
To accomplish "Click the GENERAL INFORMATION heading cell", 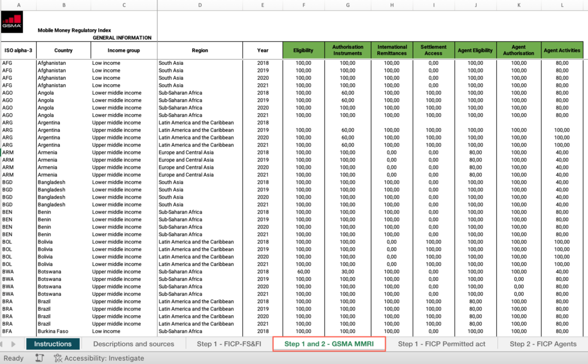I will coord(122,38).
